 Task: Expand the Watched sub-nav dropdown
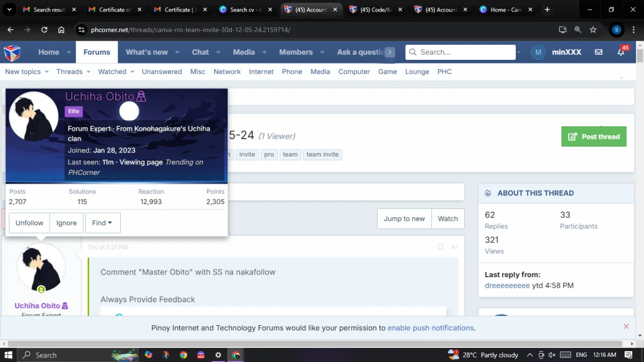click(x=132, y=72)
